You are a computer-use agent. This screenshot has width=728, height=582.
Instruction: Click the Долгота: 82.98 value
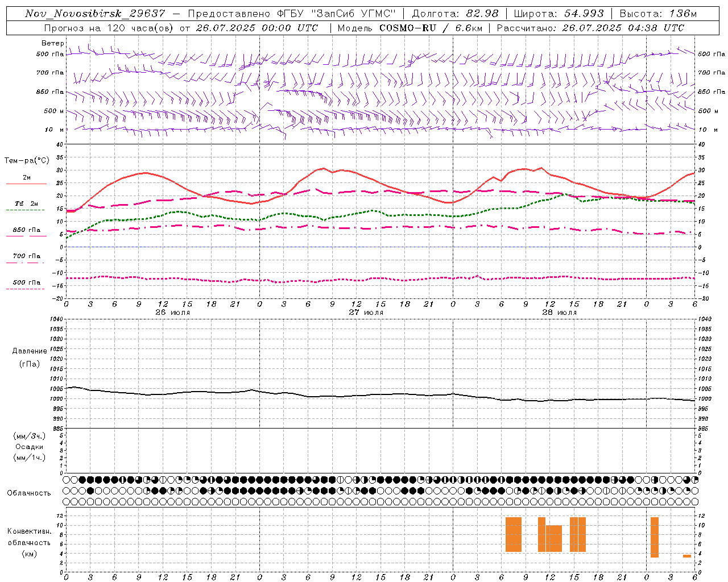click(455, 14)
